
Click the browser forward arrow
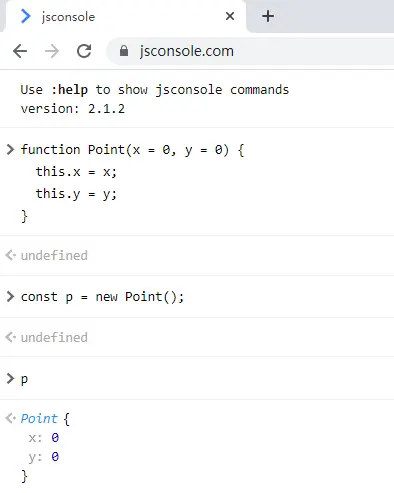tap(52, 51)
